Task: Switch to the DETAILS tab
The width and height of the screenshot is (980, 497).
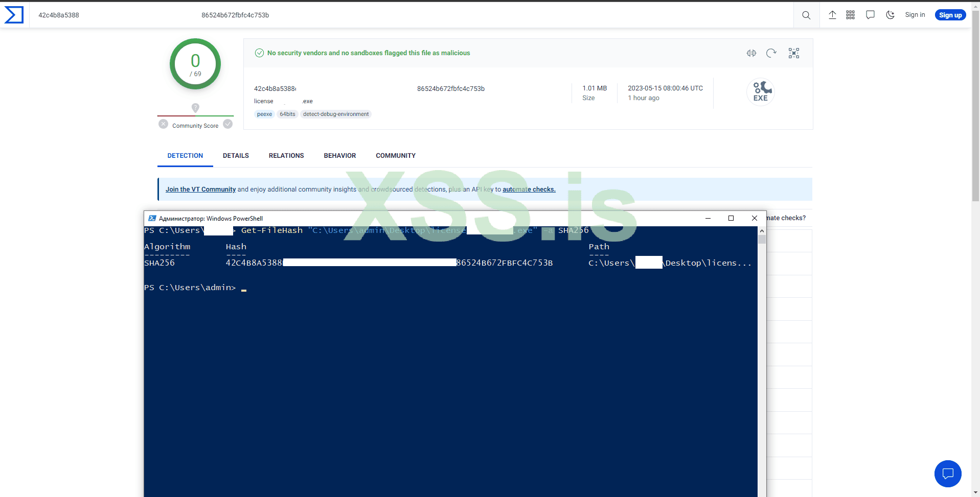Action: pos(236,156)
